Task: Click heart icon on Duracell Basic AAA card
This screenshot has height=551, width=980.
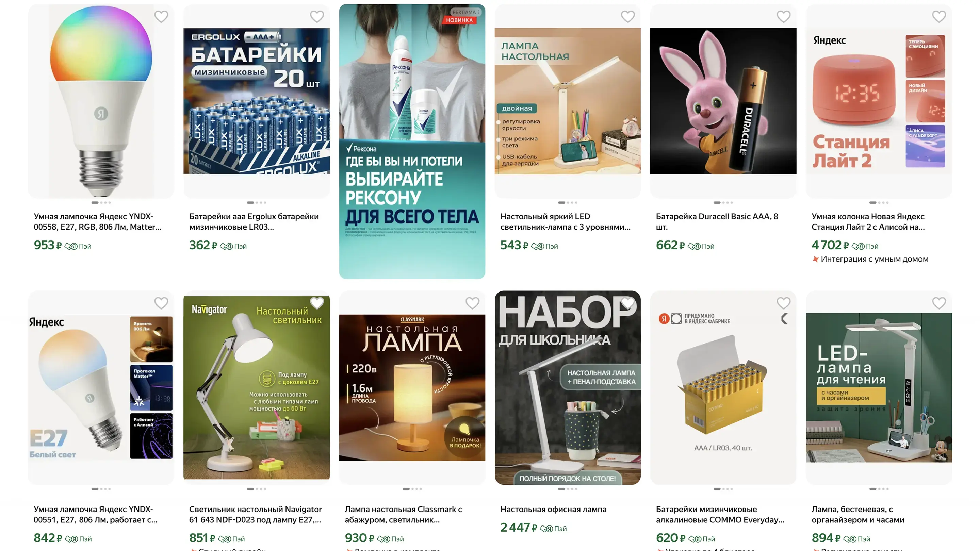Action: (784, 16)
